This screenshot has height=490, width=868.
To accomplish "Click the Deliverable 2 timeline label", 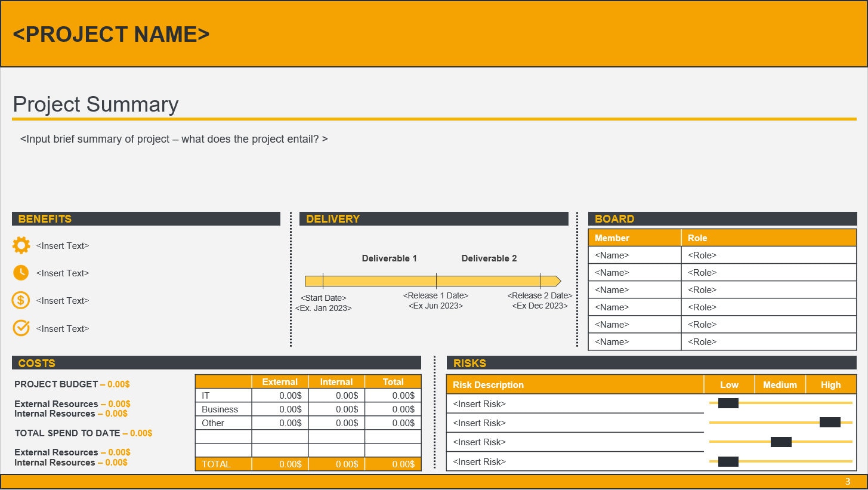I will (489, 258).
